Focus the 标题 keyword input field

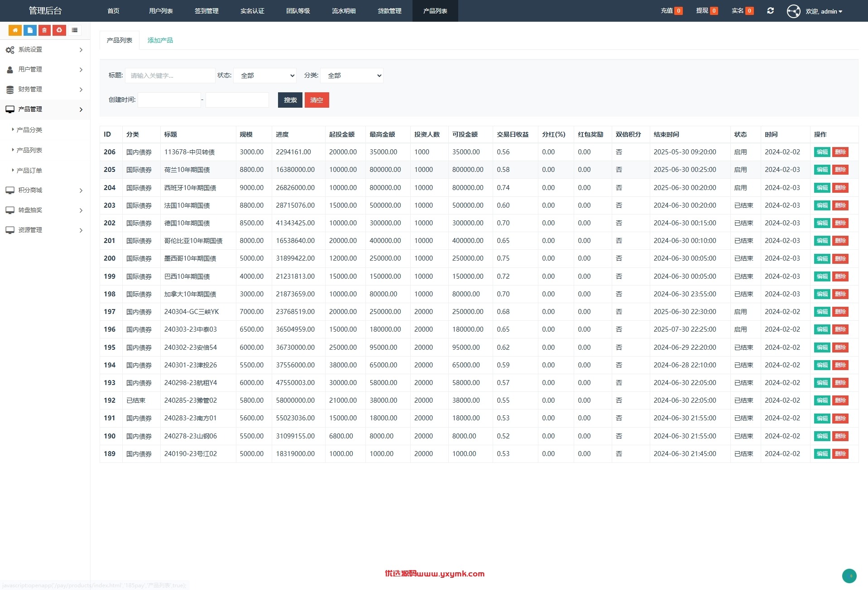[x=170, y=76]
